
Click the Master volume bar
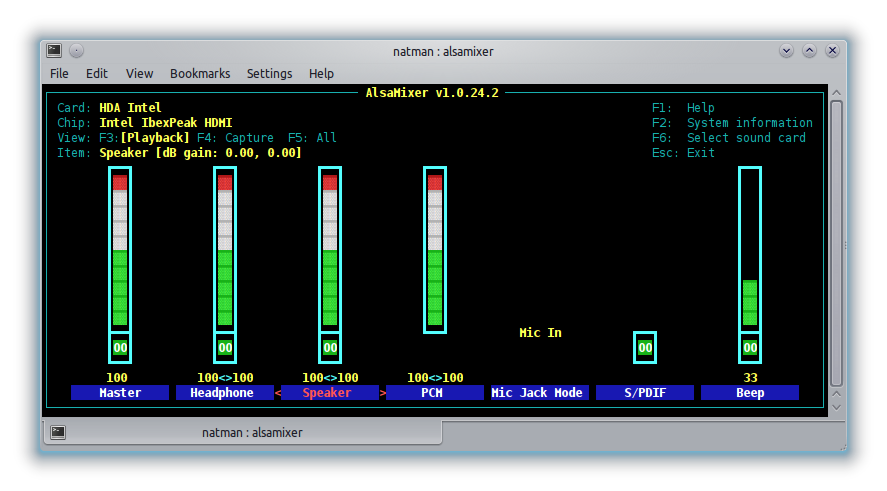(120, 249)
